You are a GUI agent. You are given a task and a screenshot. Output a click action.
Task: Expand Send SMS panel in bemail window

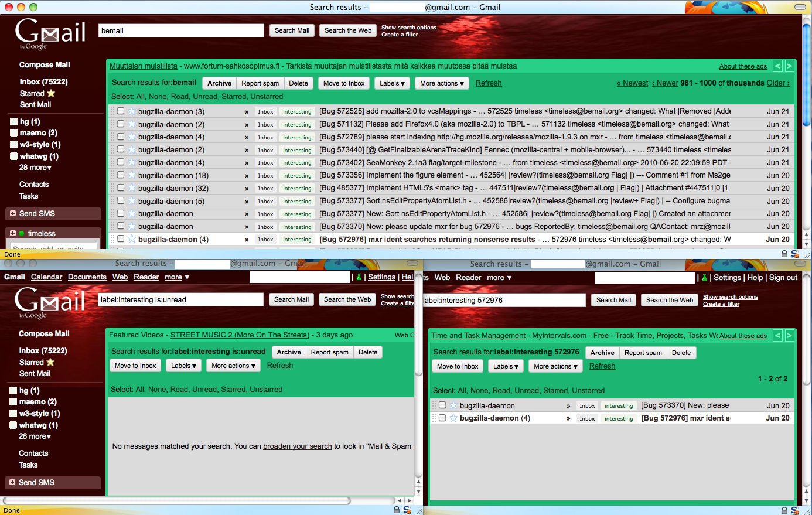[13, 213]
